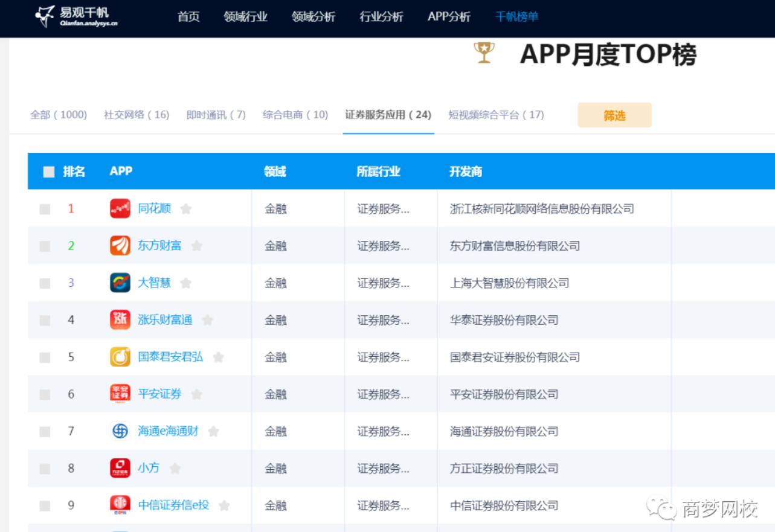Favorite 平安证券 with its star
This screenshot has height=532, width=775.
[197, 394]
